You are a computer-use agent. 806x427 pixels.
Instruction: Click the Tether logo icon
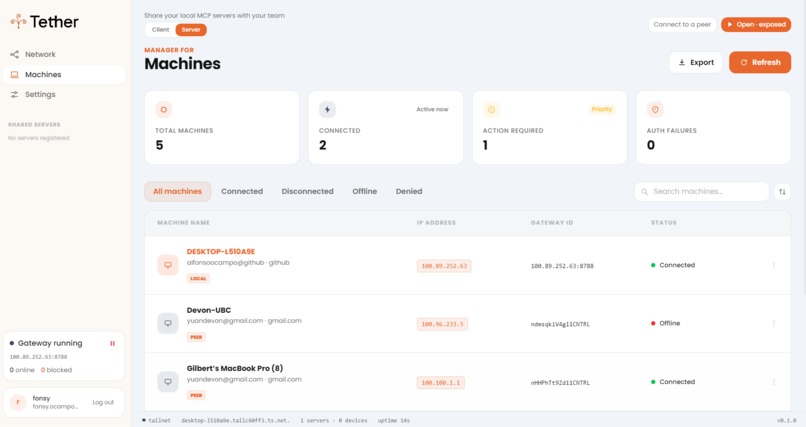pos(19,21)
